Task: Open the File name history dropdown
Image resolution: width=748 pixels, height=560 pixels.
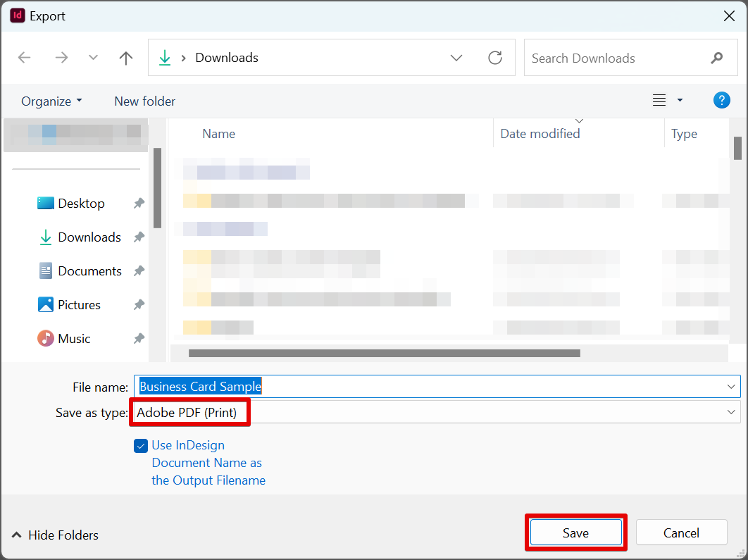Action: [731, 387]
